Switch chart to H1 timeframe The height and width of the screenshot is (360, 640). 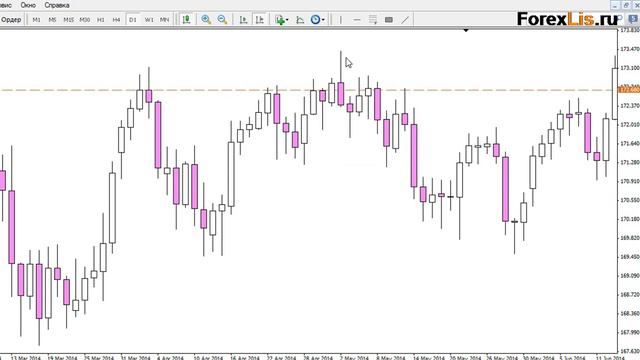[x=100, y=20]
